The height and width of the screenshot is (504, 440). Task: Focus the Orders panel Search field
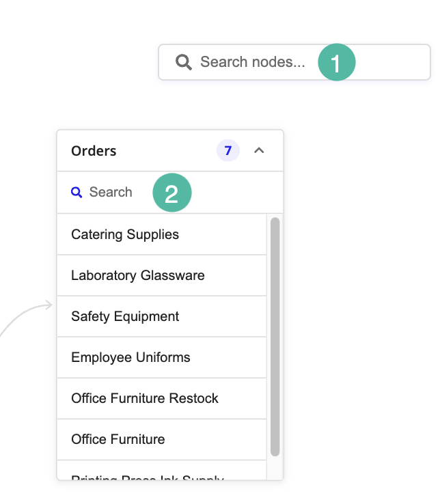170,192
